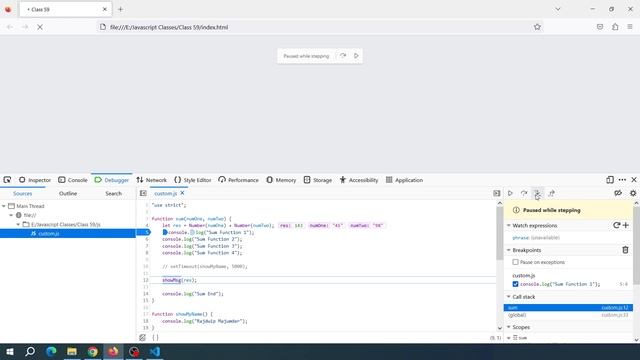Collapse the Main Thread tree node
640x360 pixels.
pyautogui.click(x=4, y=206)
